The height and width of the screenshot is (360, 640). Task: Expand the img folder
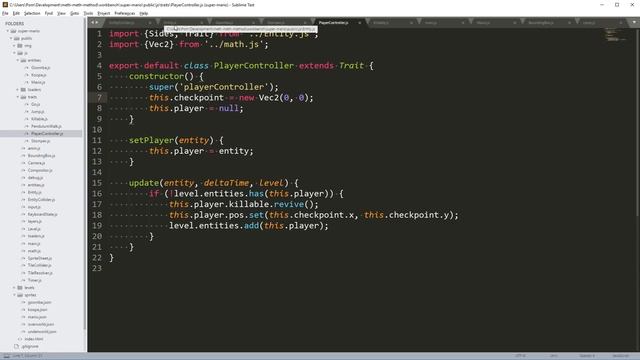pos(14,46)
